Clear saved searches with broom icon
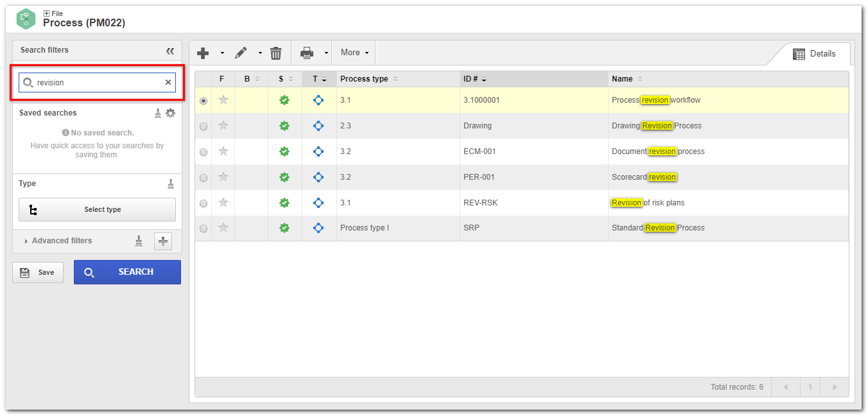 158,113
